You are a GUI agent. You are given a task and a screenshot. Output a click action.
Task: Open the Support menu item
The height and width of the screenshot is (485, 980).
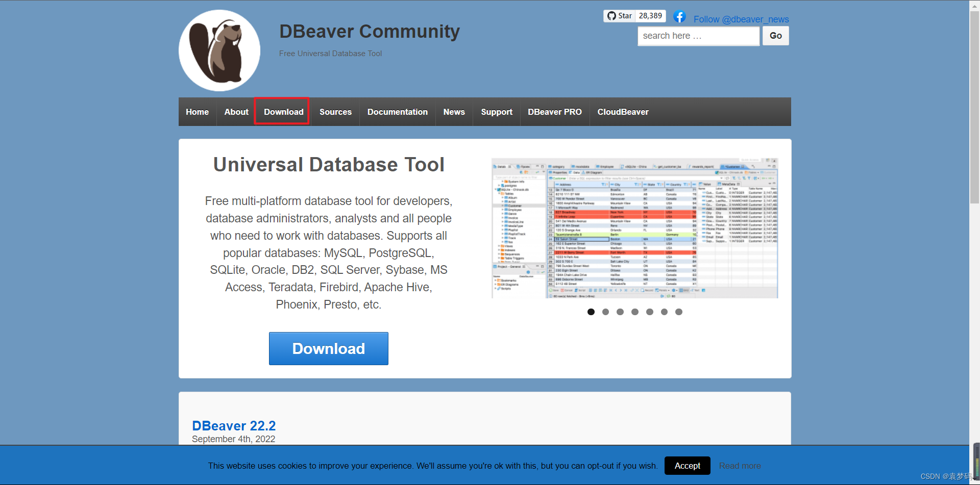497,112
